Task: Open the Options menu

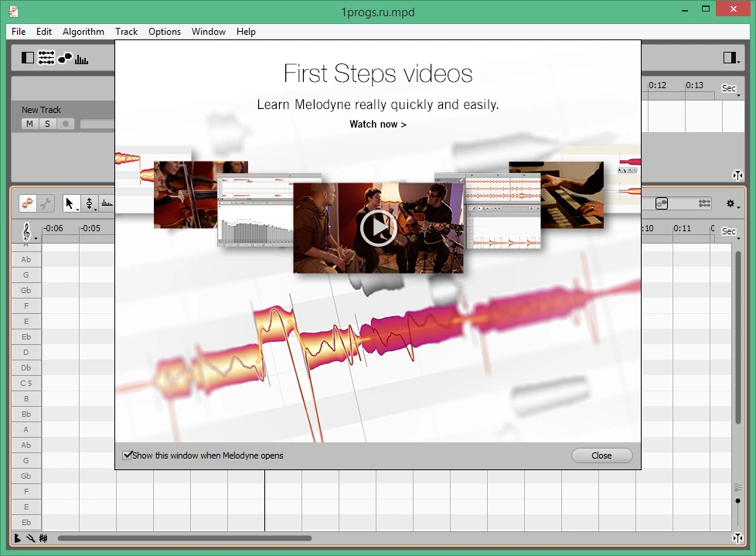Action: click(165, 32)
